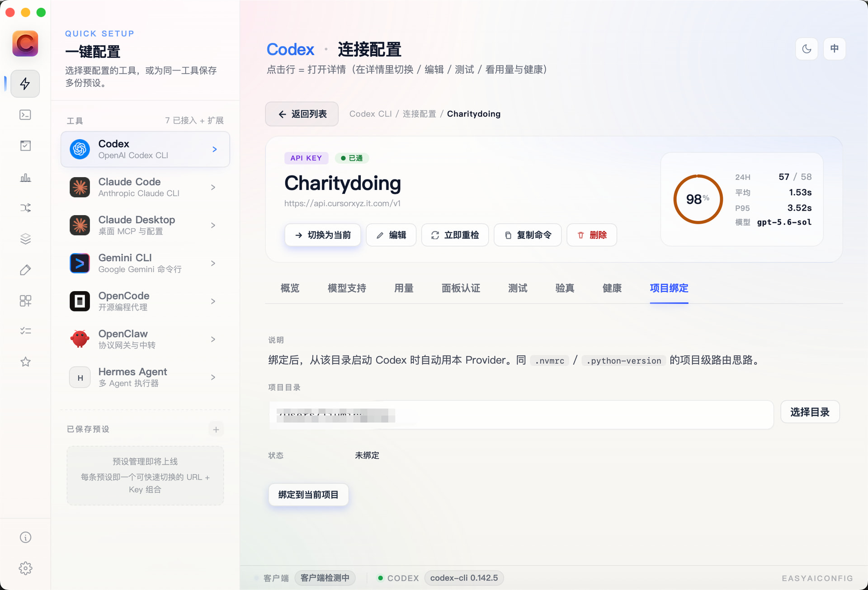
Task: Open the star favorites icon
Action: 25,362
